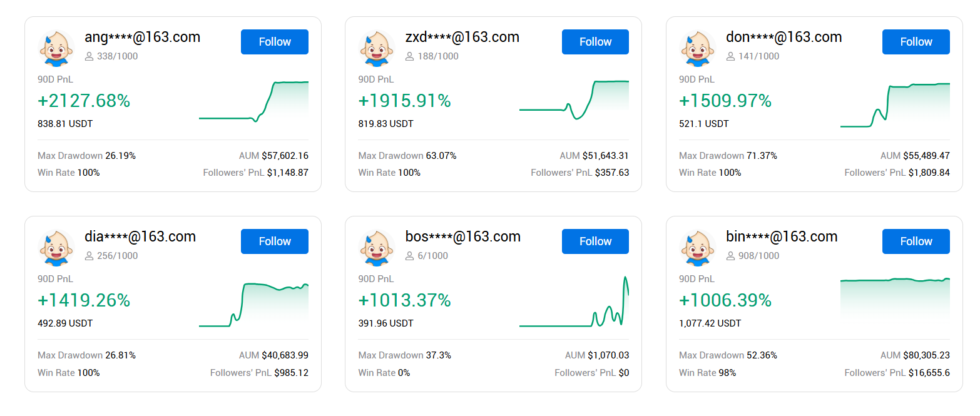This screenshot has height=416, width=980.
Task: View PnL chart for +1509.97% trader
Action: click(x=895, y=105)
